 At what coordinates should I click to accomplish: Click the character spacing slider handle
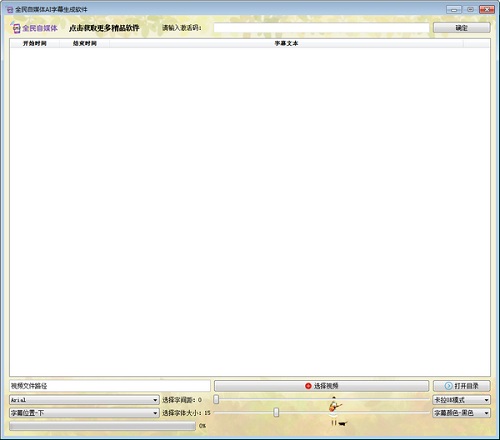click(216, 399)
